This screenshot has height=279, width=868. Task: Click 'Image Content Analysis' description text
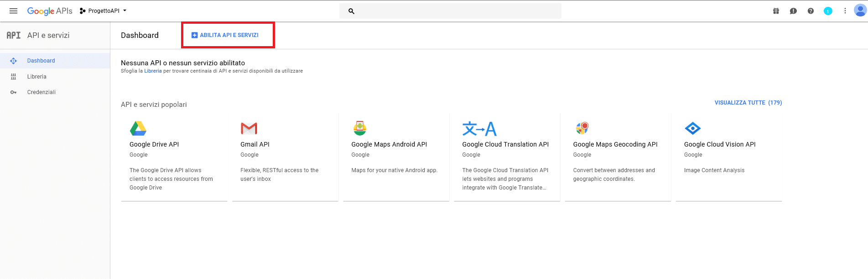714,170
